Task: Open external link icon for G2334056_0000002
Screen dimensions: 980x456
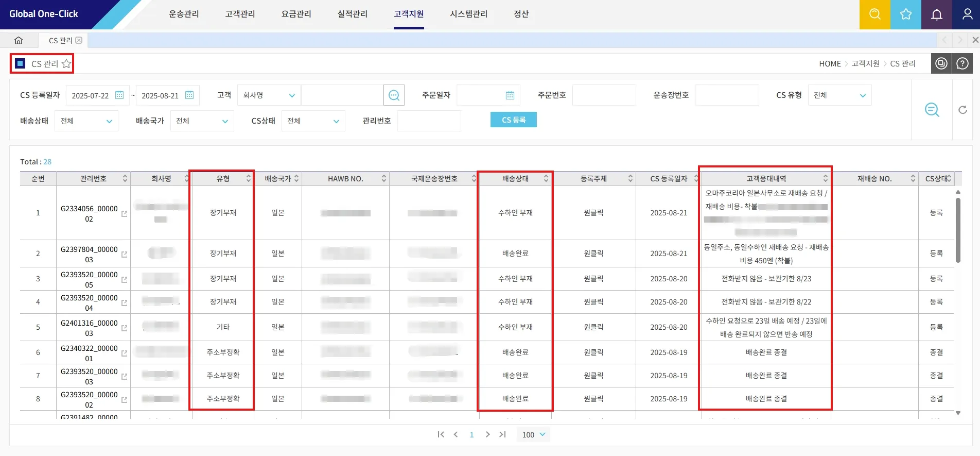Action: [124, 214]
